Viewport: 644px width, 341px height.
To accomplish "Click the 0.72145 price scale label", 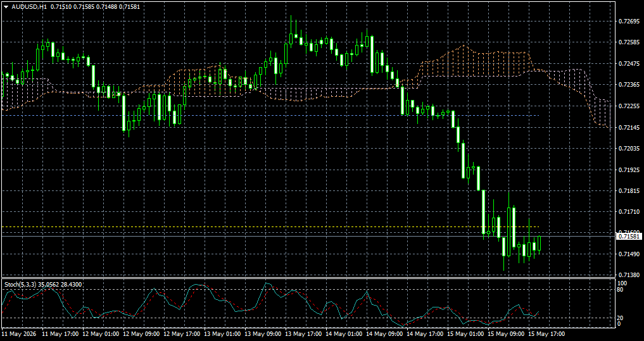I will (x=629, y=127).
